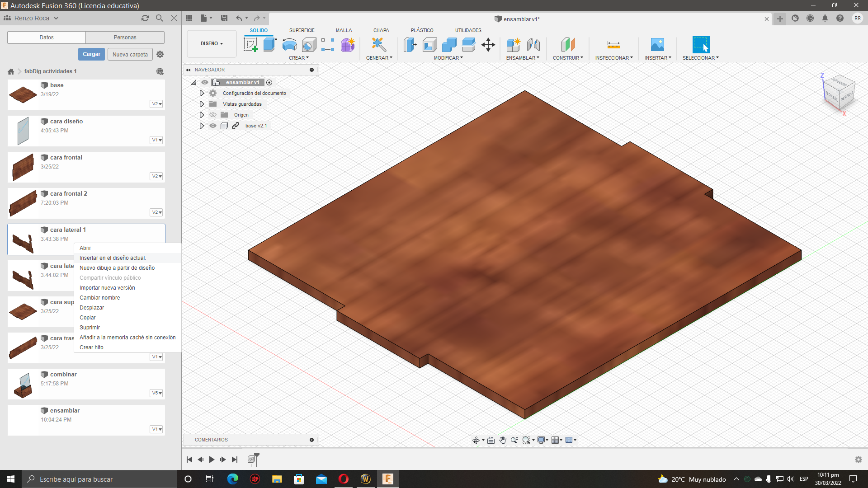
Task: Click the timeline feature marker
Action: tap(252, 460)
